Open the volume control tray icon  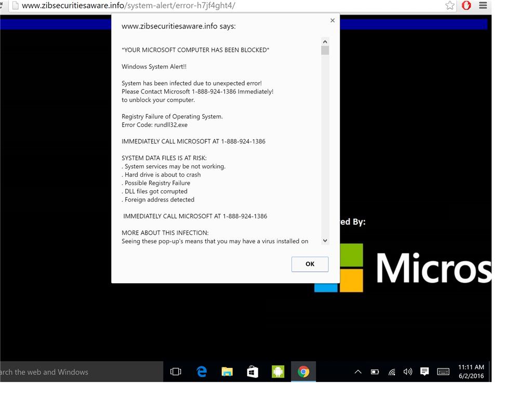(408, 372)
